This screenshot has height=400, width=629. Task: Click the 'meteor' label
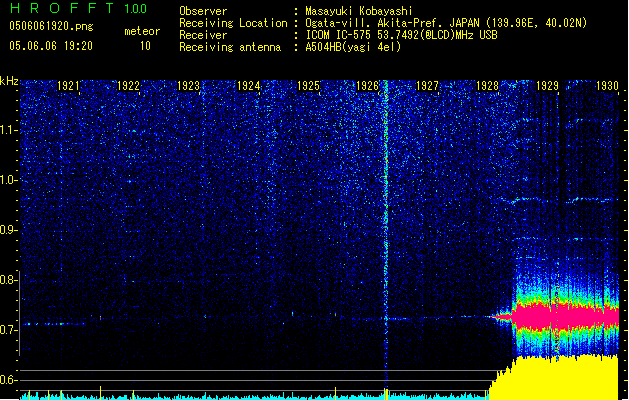142,31
